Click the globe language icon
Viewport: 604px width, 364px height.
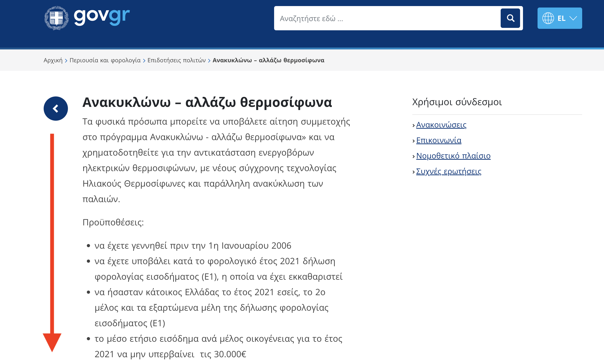coord(548,18)
